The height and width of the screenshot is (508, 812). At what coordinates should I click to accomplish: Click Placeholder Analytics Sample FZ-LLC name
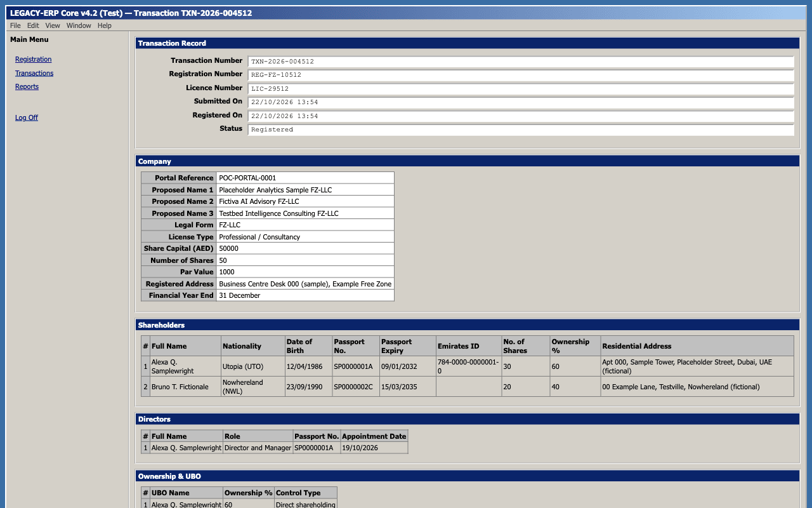click(x=305, y=190)
